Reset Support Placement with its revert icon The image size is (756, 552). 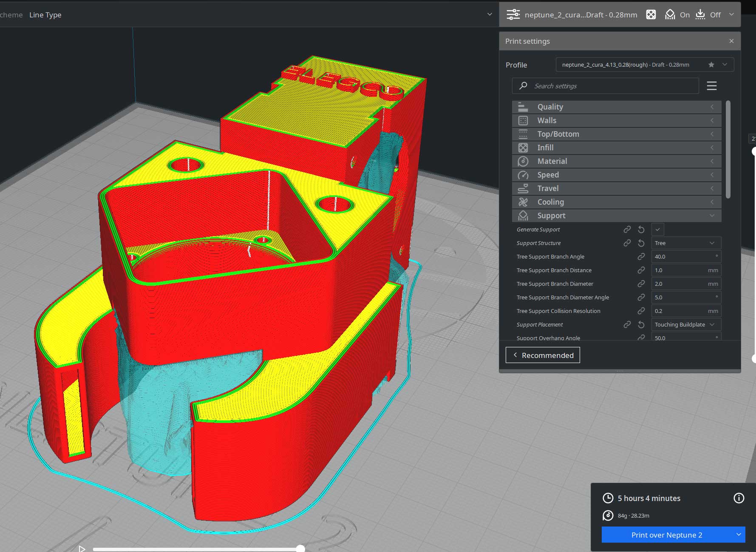(641, 325)
